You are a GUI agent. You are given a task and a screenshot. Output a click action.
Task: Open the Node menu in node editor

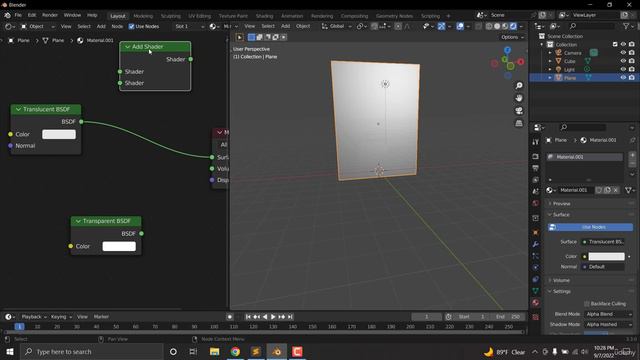[117, 26]
